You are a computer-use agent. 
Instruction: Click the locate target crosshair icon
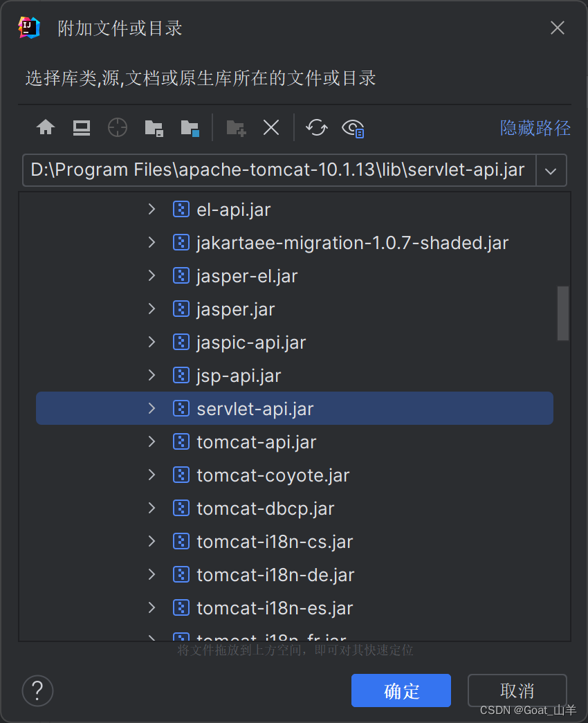[x=118, y=127]
